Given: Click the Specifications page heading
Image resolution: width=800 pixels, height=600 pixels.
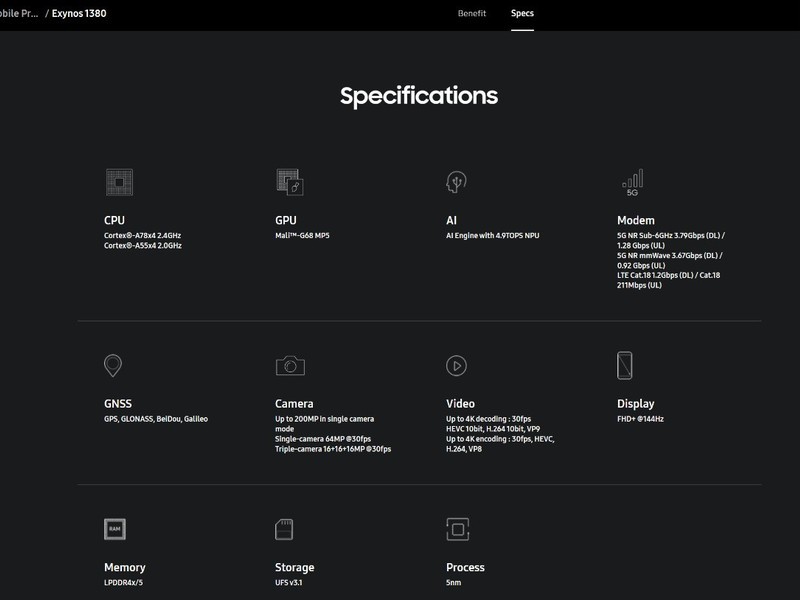Looking at the screenshot, I should click(419, 96).
